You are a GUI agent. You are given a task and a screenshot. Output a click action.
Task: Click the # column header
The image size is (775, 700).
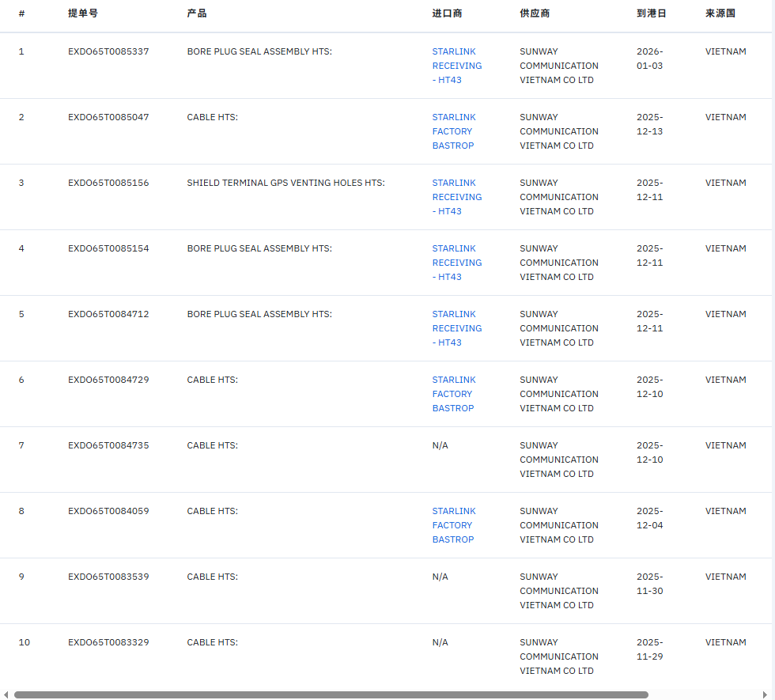click(x=22, y=13)
